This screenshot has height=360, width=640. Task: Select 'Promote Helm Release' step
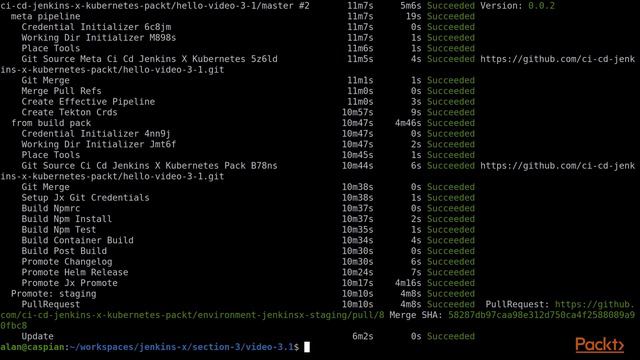(x=75, y=272)
